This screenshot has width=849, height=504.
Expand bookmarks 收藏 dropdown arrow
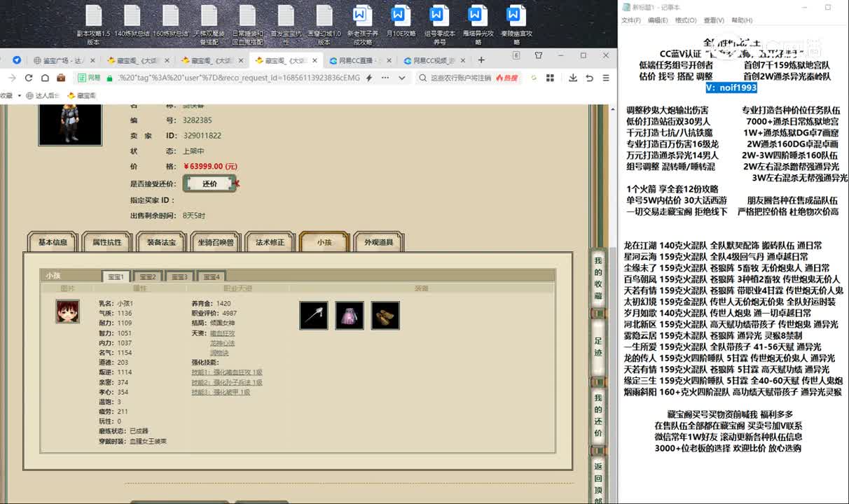(x=19, y=95)
